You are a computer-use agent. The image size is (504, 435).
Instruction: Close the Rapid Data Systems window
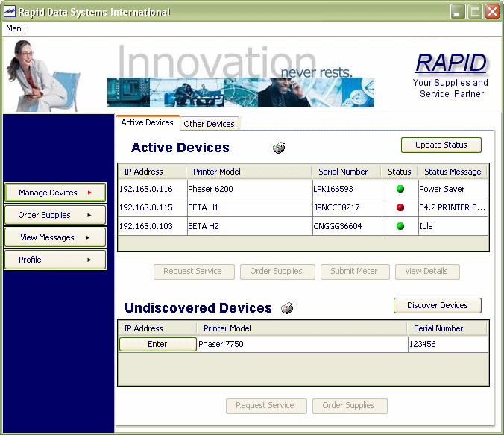[492, 12]
